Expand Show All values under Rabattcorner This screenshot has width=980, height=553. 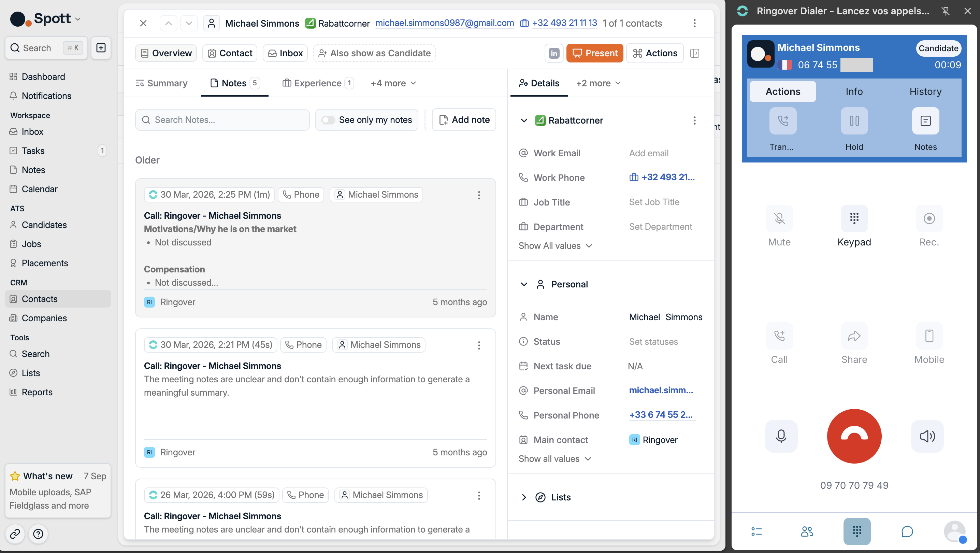[556, 246]
